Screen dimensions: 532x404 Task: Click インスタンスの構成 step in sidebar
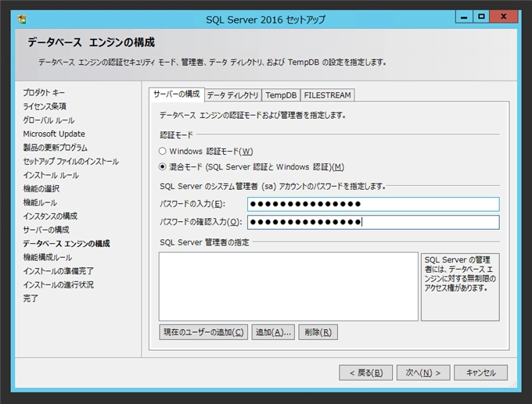(50, 216)
